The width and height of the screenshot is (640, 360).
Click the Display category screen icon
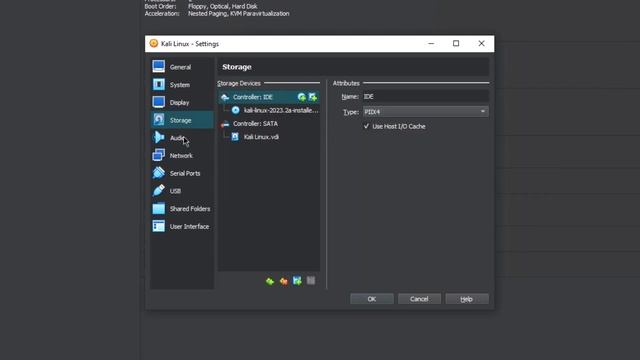tap(158, 102)
